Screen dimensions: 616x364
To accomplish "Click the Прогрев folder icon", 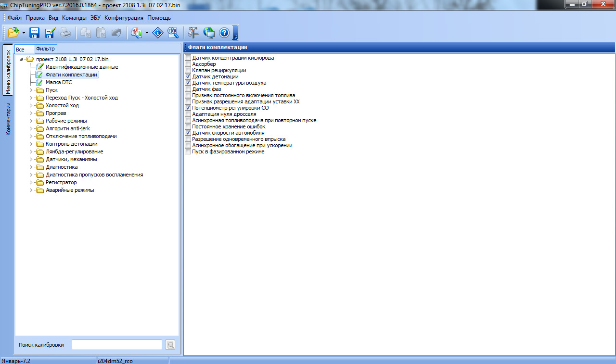I will [40, 113].
